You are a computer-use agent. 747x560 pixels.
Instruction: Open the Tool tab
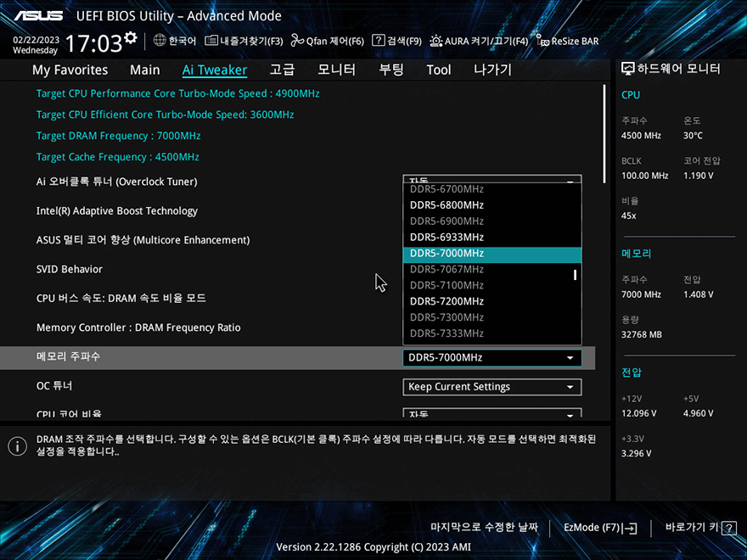point(438,70)
